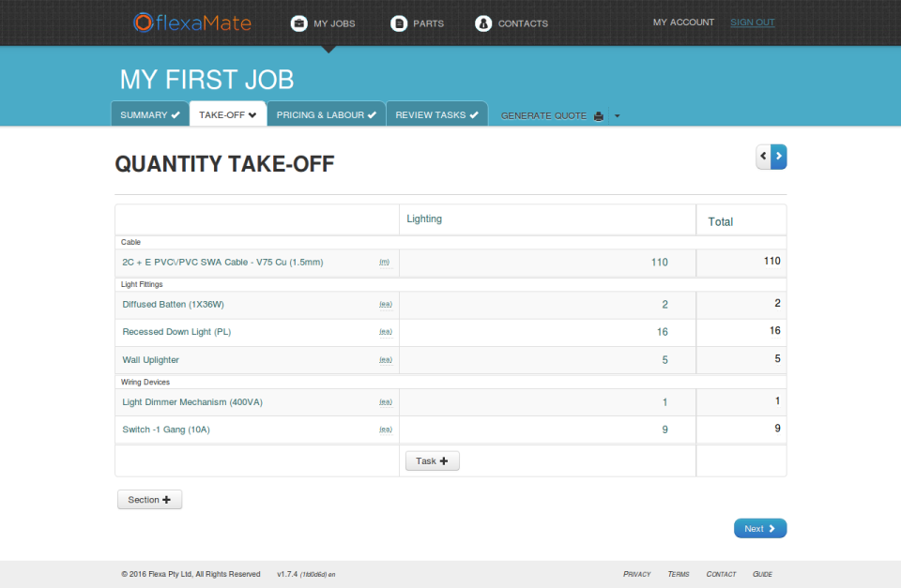The width and height of the screenshot is (901, 588).
Task: Click the flexaMate logo
Action: pos(192,22)
